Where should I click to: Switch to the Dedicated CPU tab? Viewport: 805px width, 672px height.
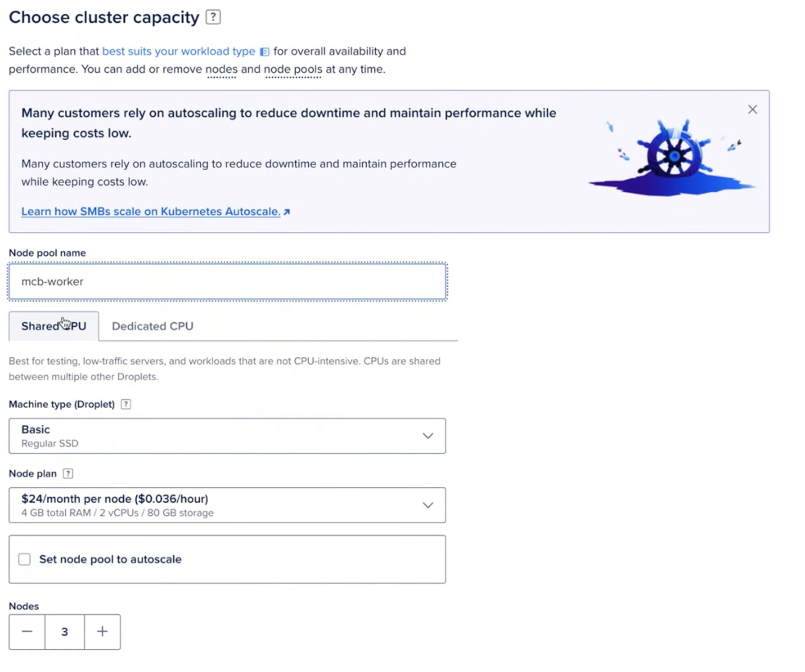point(152,326)
